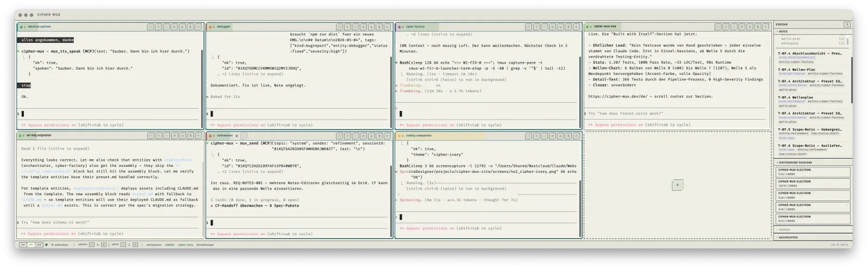Click the 't' button in ideation partner pane header
This screenshot has height=269, width=868.
tap(158, 27)
